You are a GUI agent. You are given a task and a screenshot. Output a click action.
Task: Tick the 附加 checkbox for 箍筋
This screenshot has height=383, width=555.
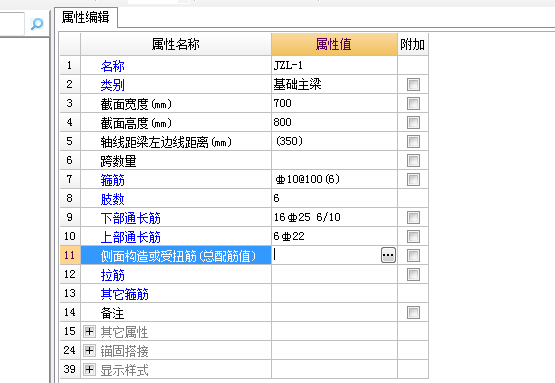[413, 179]
